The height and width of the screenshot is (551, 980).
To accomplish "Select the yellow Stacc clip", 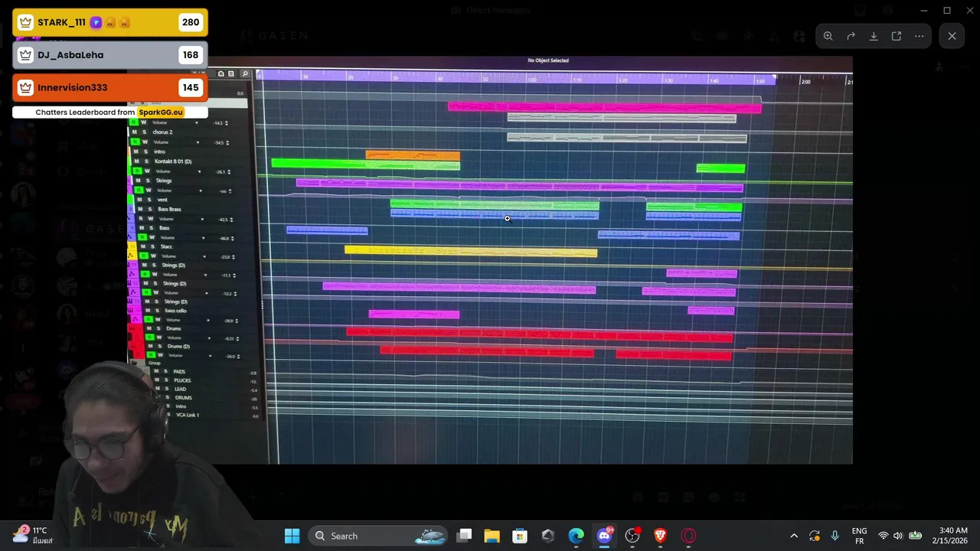I will pyautogui.click(x=471, y=250).
